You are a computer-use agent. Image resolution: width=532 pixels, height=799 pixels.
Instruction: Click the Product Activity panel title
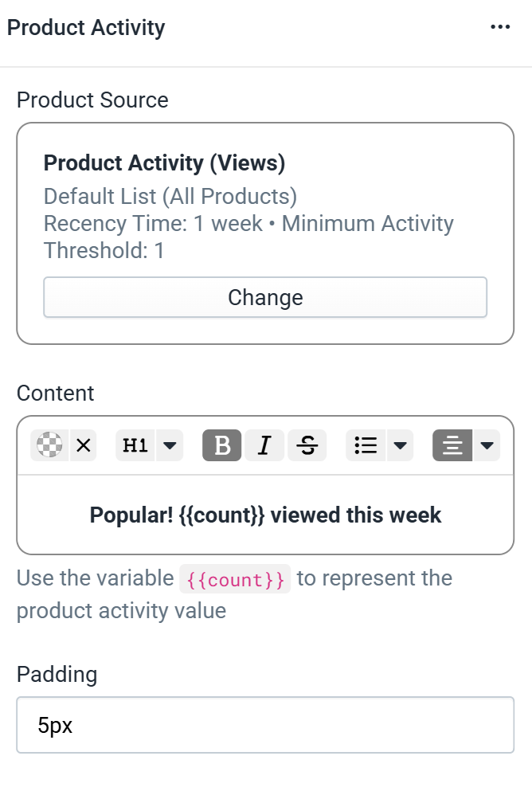(x=86, y=28)
